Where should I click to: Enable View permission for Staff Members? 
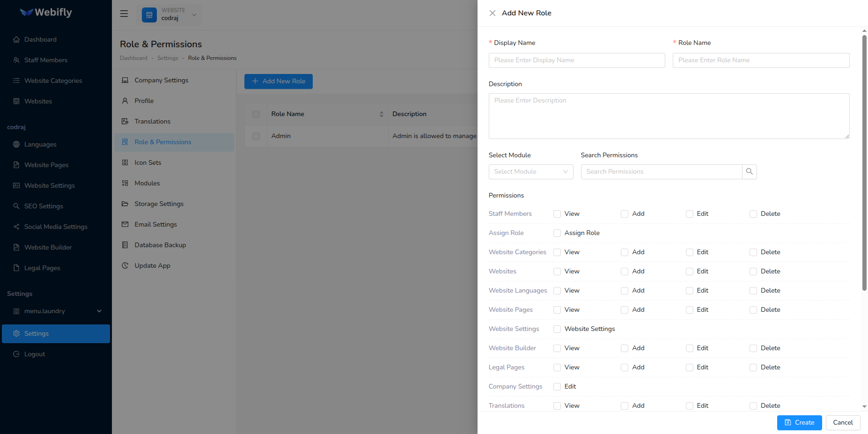click(557, 213)
